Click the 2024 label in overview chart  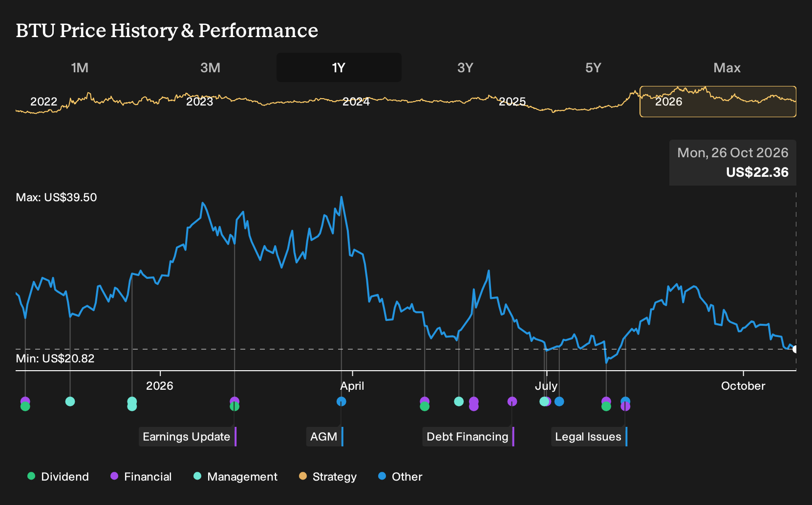tap(356, 102)
